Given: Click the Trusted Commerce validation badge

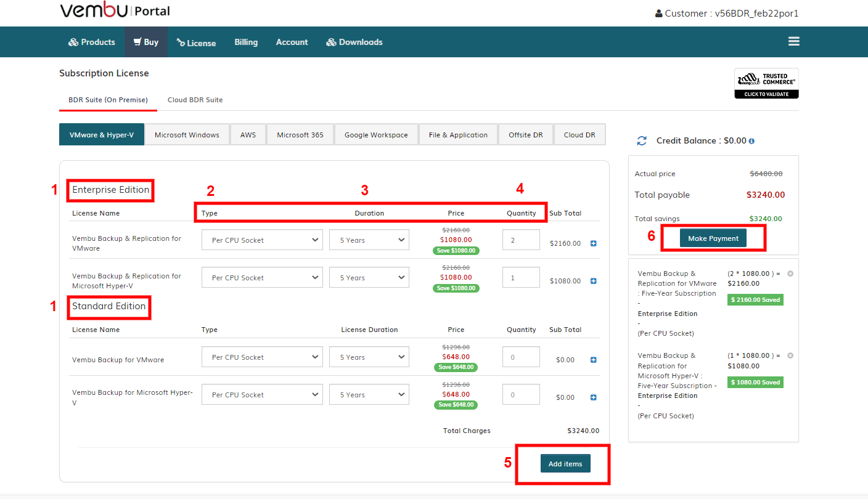Looking at the screenshot, I should pyautogui.click(x=766, y=83).
